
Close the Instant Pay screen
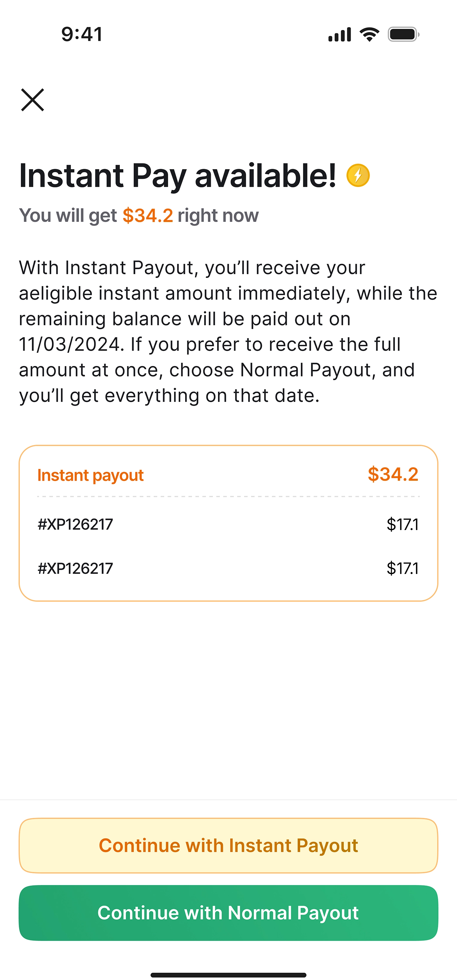tap(33, 100)
